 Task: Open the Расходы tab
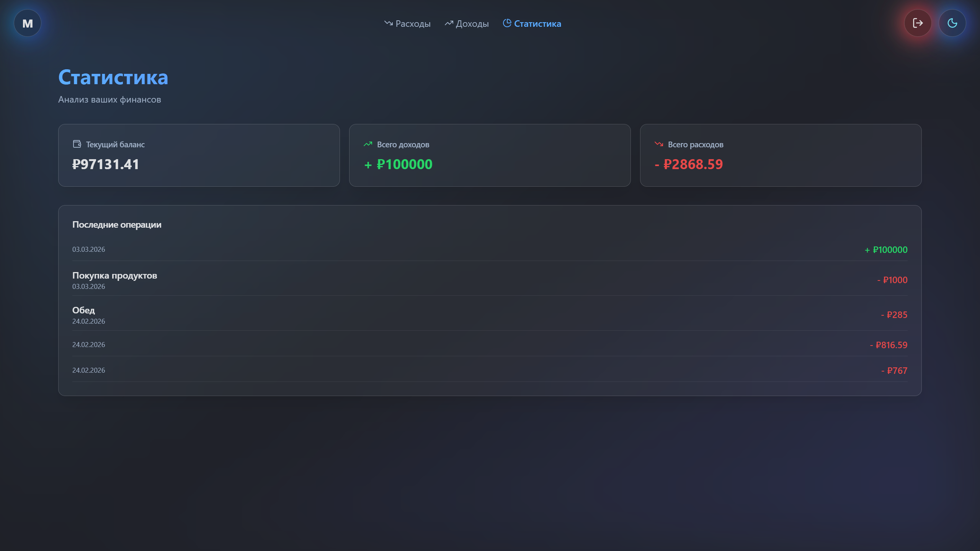click(x=413, y=24)
